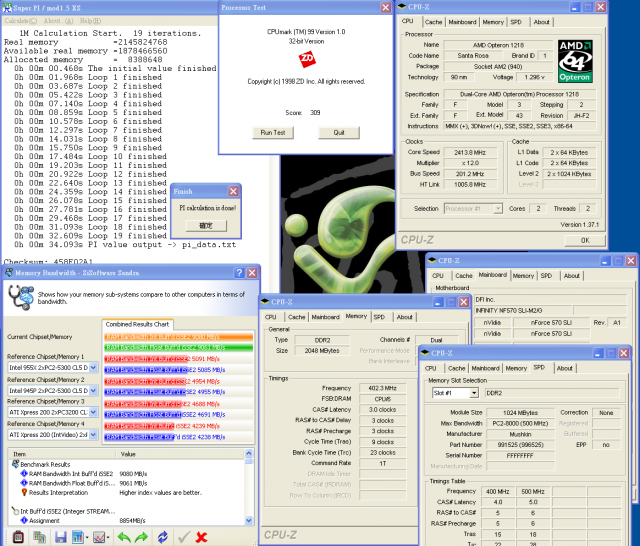Click the Sandra Memory Bandwidth title bar icon
The width and height of the screenshot is (640, 546).
point(9,273)
